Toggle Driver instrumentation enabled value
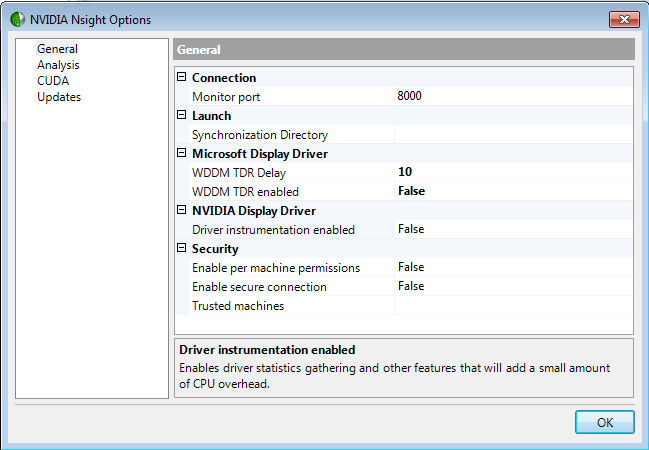The width and height of the screenshot is (649, 450). pyautogui.click(x=512, y=230)
